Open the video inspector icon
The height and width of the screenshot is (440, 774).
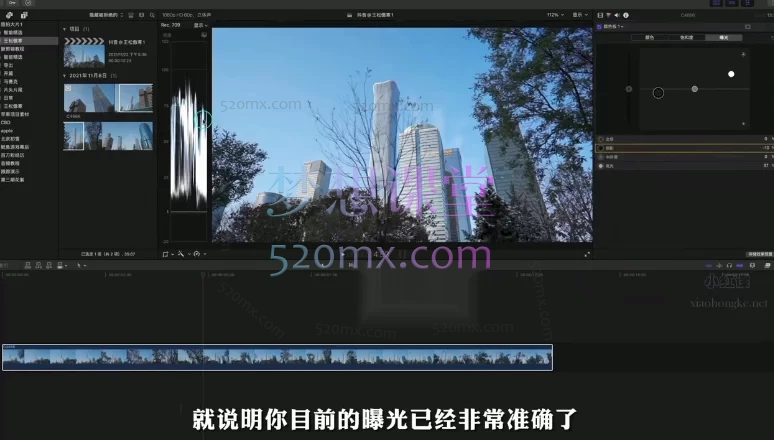point(600,16)
